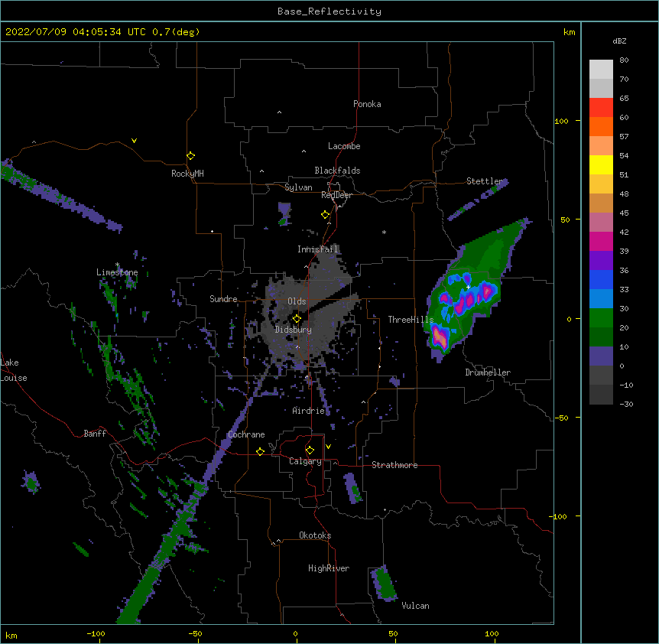Select the Limestone label

[x=117, y=272]
